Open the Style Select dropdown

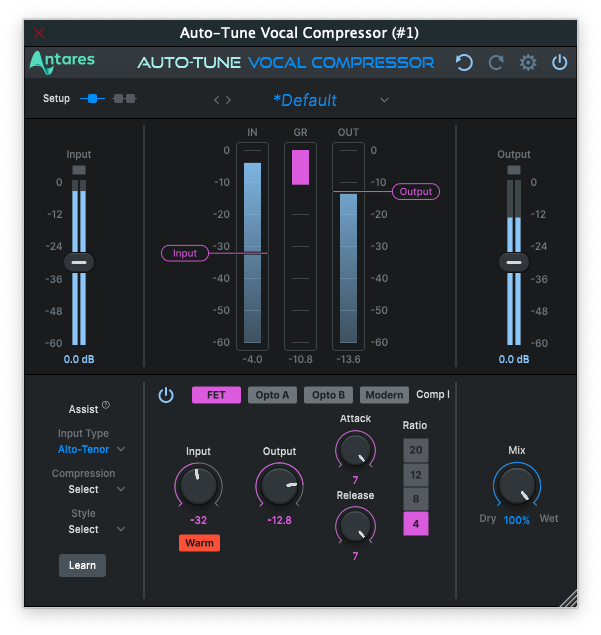click(83, 529)
